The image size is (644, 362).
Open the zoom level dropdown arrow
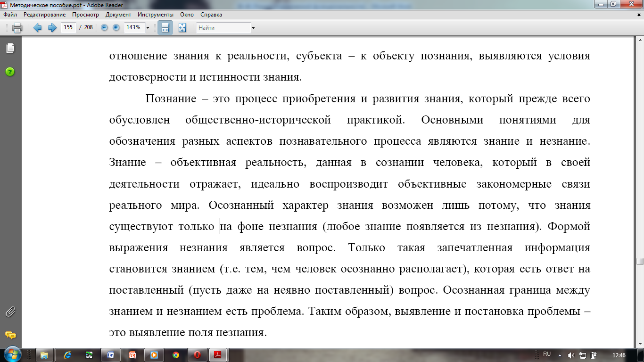tap(148, 28)
